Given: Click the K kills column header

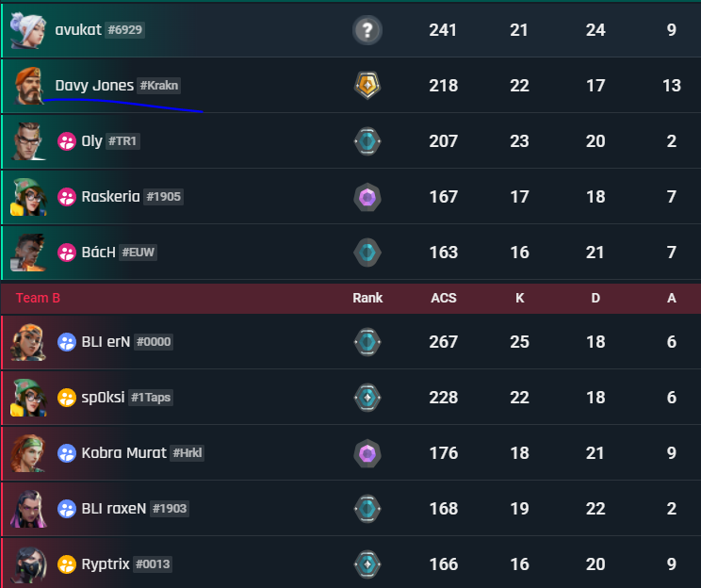Looking at the screenshot, I should (519, 298).
